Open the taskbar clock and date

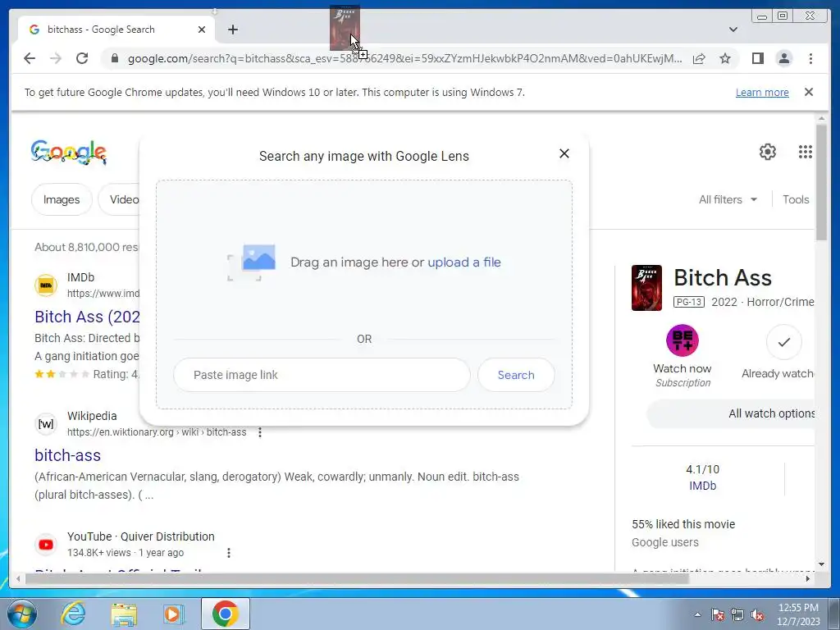pos(798,614)
